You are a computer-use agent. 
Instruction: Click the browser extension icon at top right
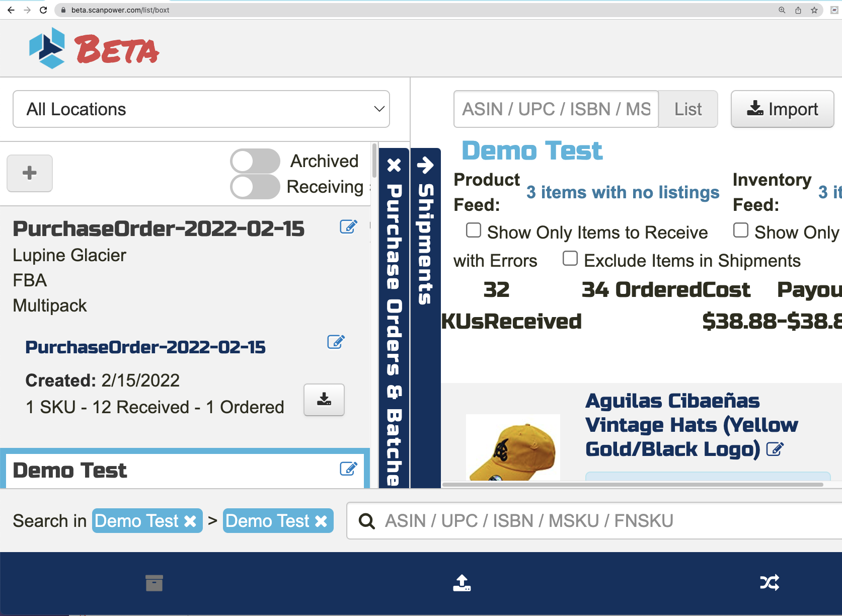pyautogui.click(x=834, y=10)
